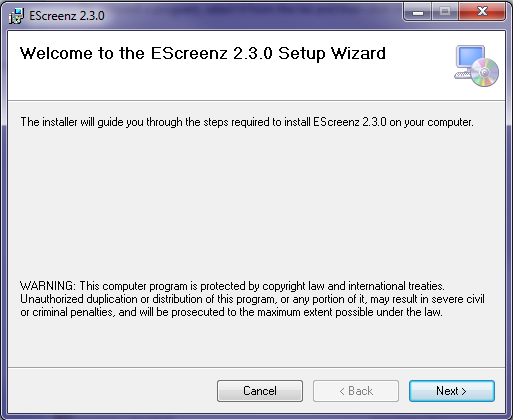513x420 pixels.
Task: Click the words Setup Wizard in the heading
Action: [x=332, y=54]
